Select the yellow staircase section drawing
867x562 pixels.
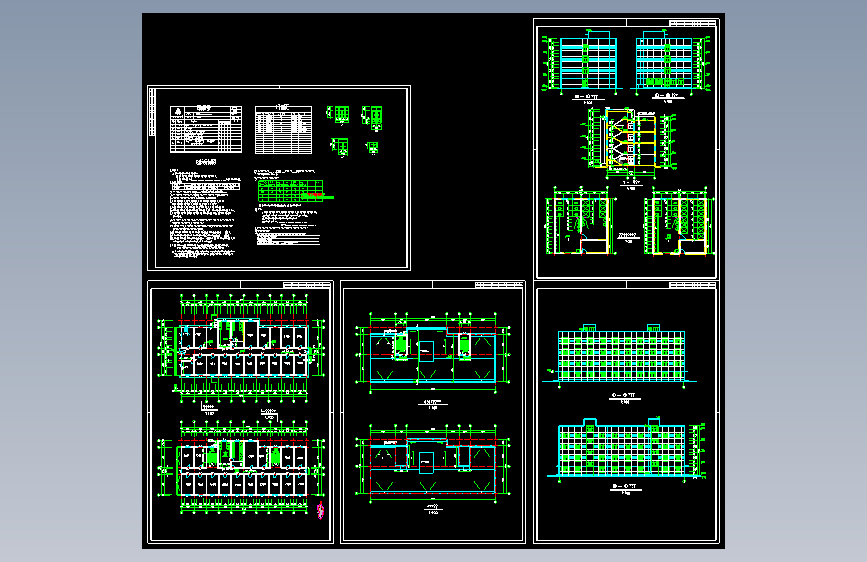(x=629, y=142)
